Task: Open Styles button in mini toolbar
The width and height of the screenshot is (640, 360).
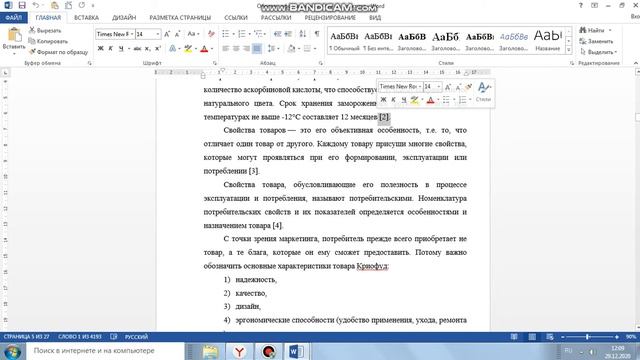Action: (484, 92)
